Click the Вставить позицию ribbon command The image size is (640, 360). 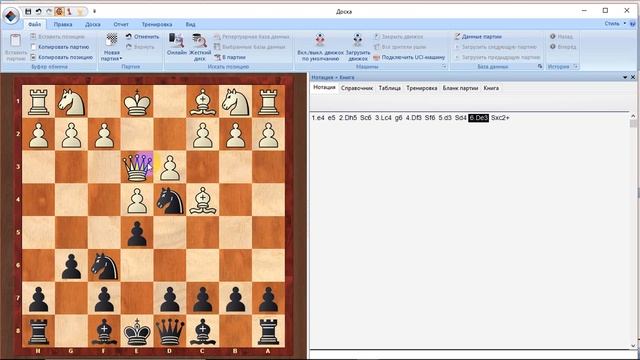[57, 37]
